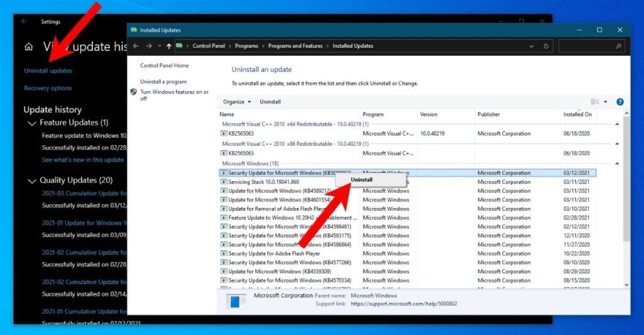This screenshot has width=644, height=335.
Task: Open Recovery options link in Settings
Action: 48,88
